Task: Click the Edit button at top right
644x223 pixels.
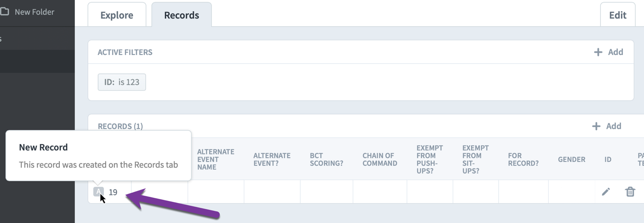Action: [617, 15]
